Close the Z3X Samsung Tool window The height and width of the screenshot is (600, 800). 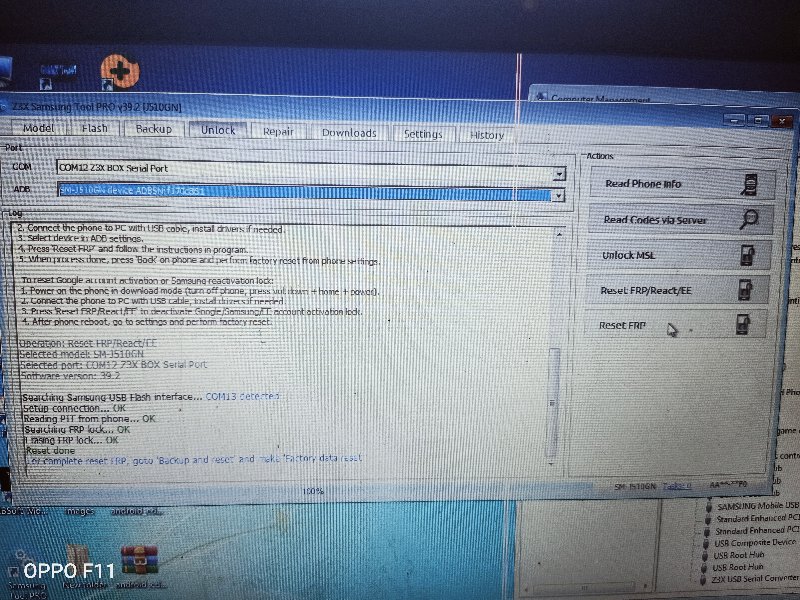coord(781,121)
